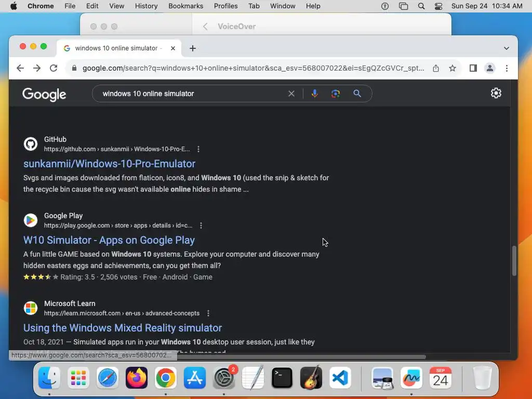Start voice search with the microphone
The width and height of the screenshot is (532, 399).
(x=314, y=94)
